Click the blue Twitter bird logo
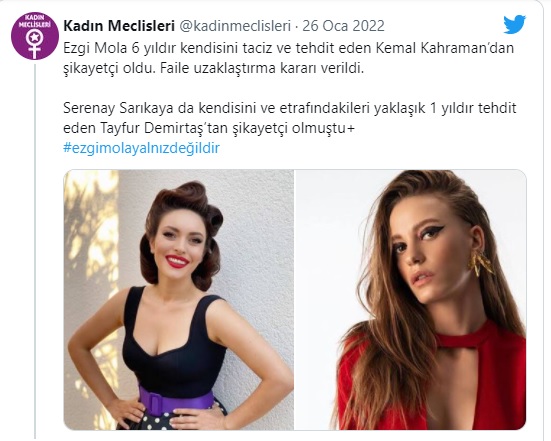This screenshot has height=441, width=551. point(514,25)
